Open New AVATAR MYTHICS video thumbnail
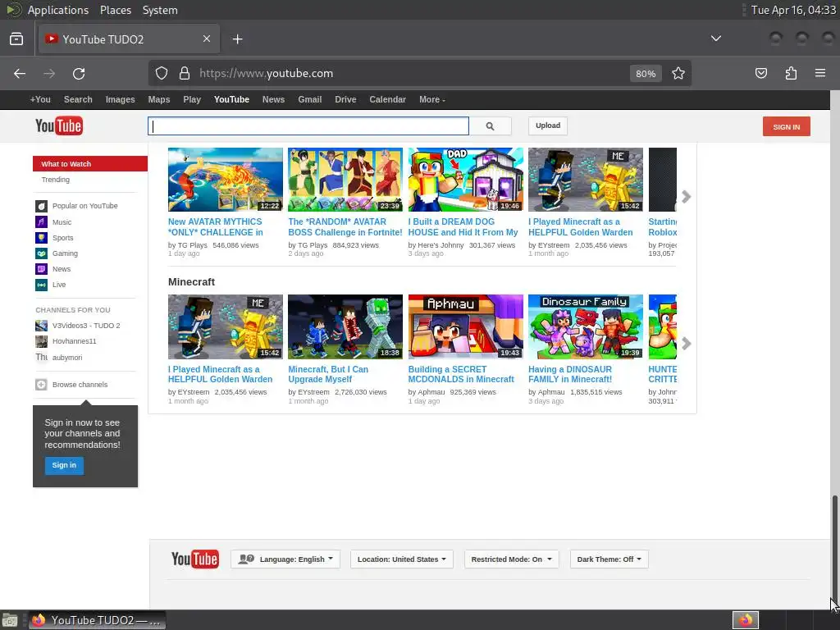Screen dimensions: 840x630 click(x=226, y=180)
